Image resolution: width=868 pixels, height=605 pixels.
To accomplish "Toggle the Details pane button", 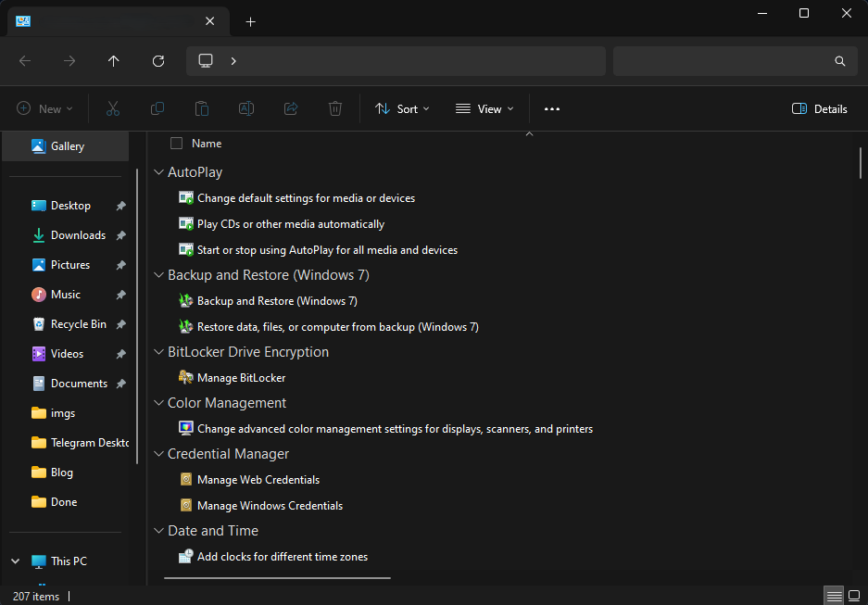I will (820, 109).
